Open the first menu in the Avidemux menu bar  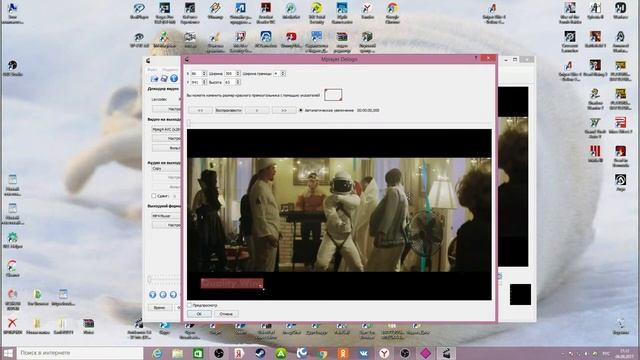(x=152, y=69)
